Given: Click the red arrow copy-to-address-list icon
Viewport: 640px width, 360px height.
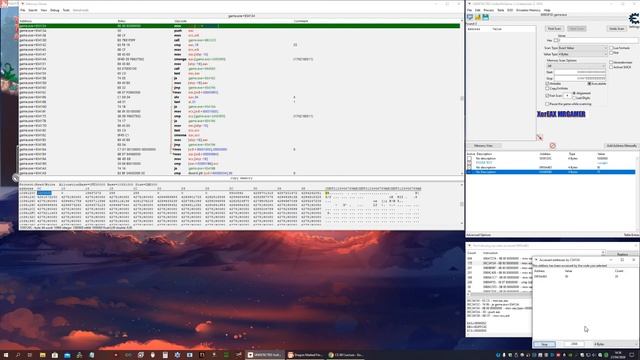Looking at the screenshot, I should [540, 138].
